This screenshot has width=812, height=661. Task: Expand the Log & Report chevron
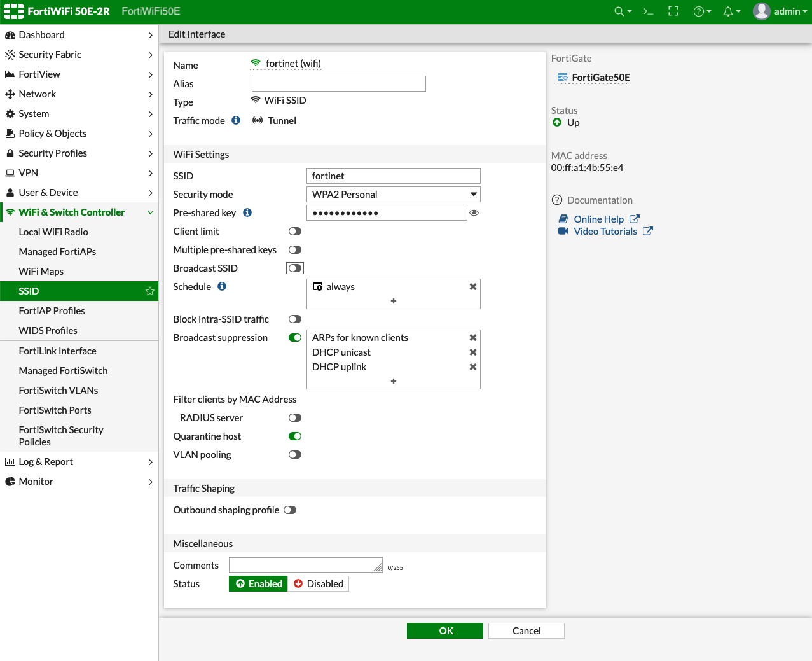coord(151,462)
